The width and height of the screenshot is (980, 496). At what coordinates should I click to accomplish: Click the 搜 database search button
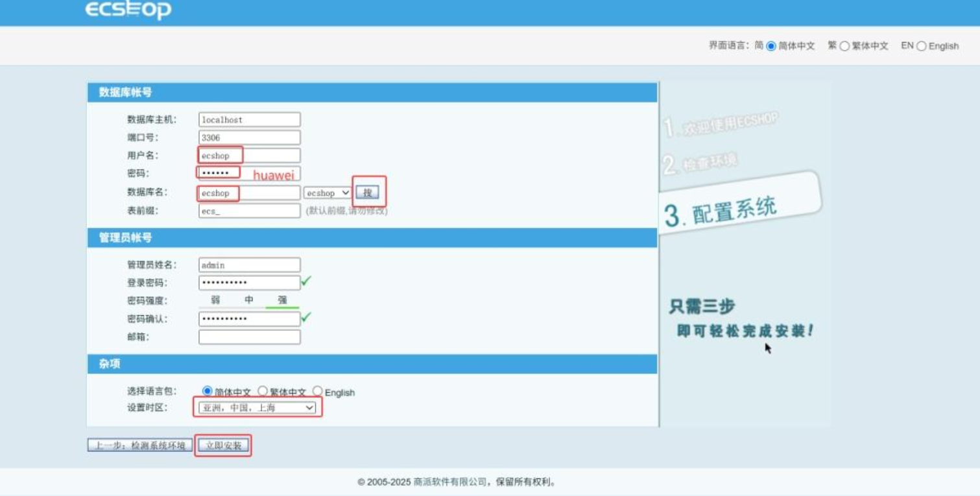(368, 193)
